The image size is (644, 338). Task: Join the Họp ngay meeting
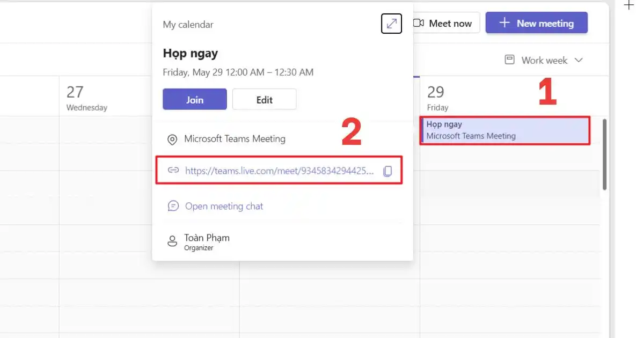tap(195, 99)
